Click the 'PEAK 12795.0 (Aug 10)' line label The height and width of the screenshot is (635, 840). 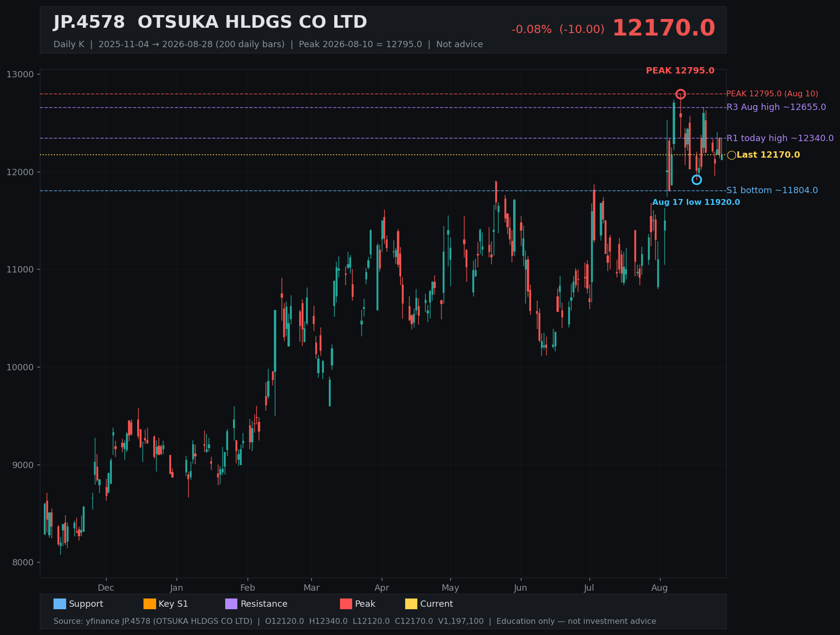point(772,94)
